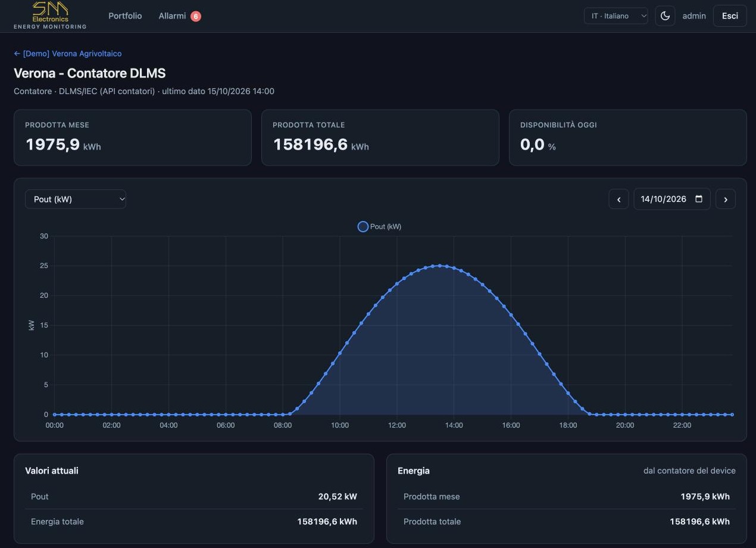This screenshot has width=756, height=548.
Task: Click the Energia totale row label
Action: pos(57,522)
